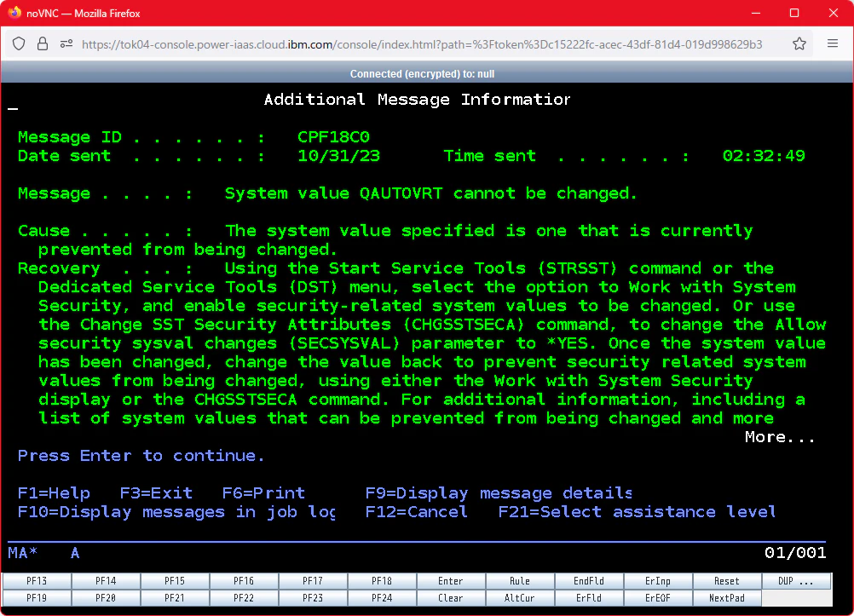Screen dimensions: 854x616
Task: Click the padlock site security icon
Action: click(x=43, y=44)
